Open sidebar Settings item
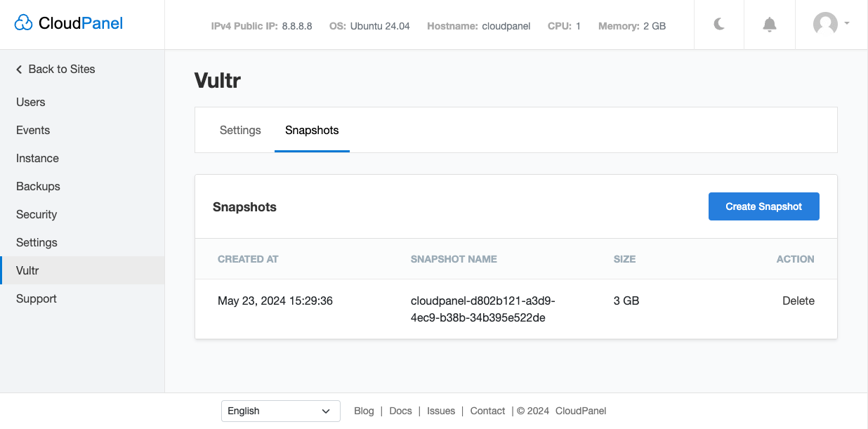The width and height of the screenshot is (868, 429). [x=37, y=242]
